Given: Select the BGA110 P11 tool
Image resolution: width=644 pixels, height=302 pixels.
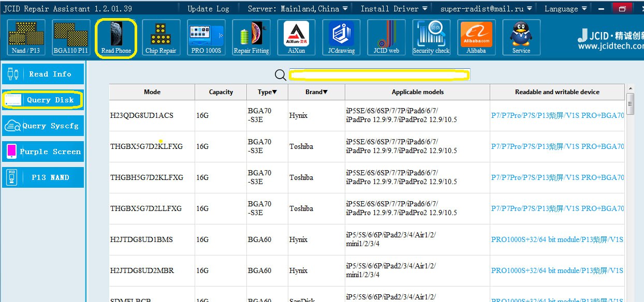Looking at the screenshot, I should (71, 37).
